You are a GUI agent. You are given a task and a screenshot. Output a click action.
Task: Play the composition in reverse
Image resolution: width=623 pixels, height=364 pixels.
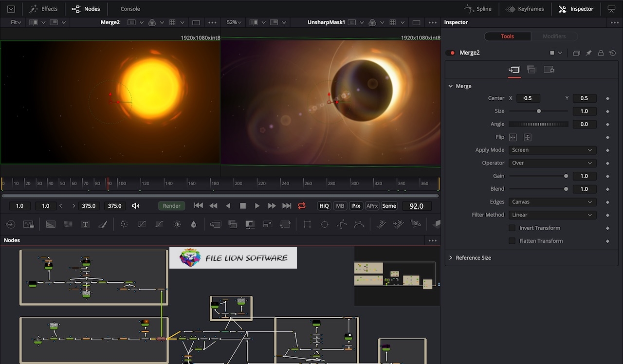click(228, 206)
